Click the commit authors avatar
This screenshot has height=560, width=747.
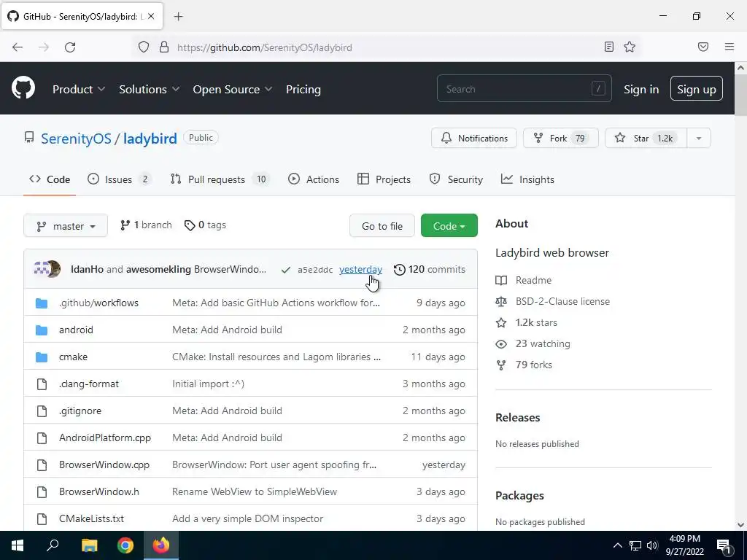47,269
